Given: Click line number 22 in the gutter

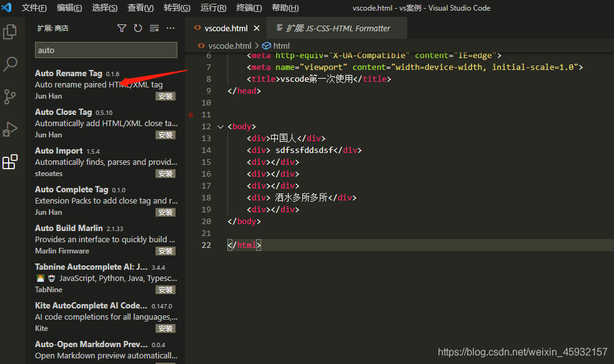Looking at the screenshot, I should 206,245.
